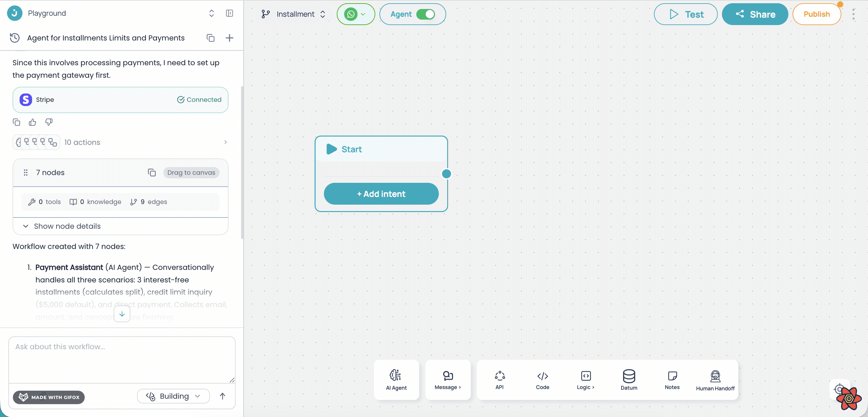The height and width of the screenshot is (417, 868).
Task: Click the Add intent button on Start node
Action: [x=381, y=193]
